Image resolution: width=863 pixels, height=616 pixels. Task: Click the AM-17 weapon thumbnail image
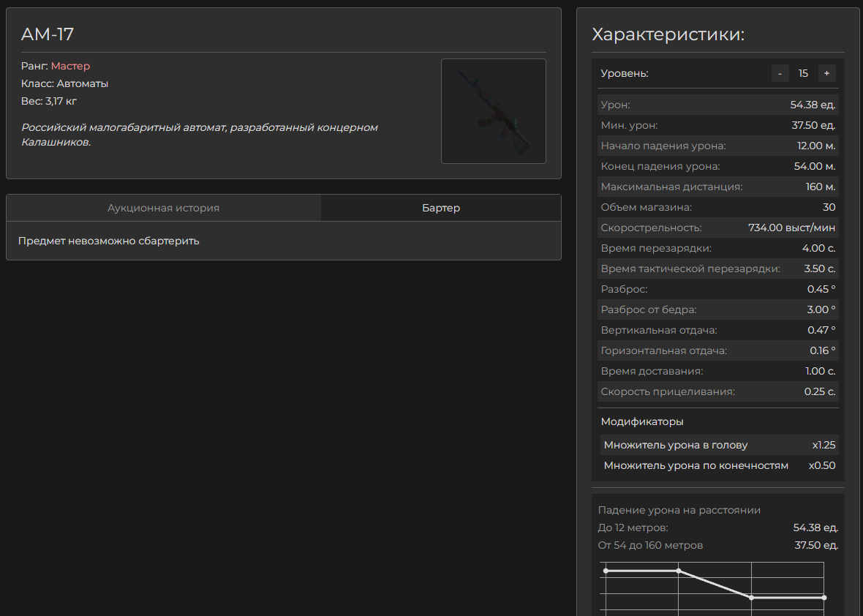pyautogui.click(x=494, y=111)
